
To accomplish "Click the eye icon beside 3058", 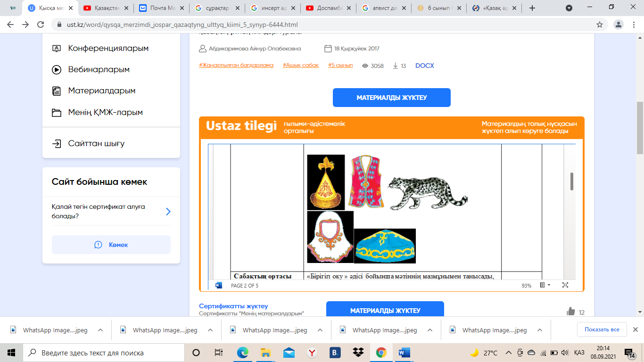I will (365, 66).
